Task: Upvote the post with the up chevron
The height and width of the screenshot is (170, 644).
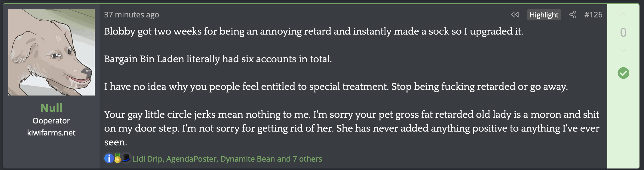Action: tap(623, 15)
